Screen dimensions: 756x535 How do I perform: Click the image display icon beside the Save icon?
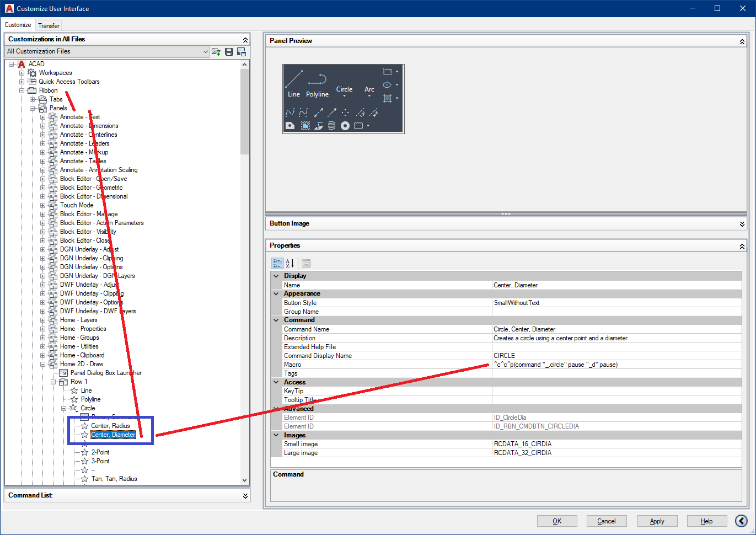pos(242,51)
